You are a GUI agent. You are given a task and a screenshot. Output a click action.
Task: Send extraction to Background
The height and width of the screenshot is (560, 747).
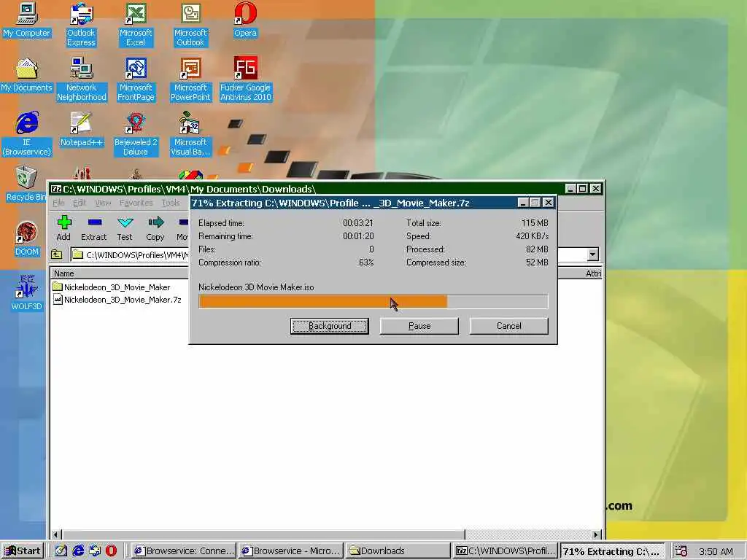point(330,326)
